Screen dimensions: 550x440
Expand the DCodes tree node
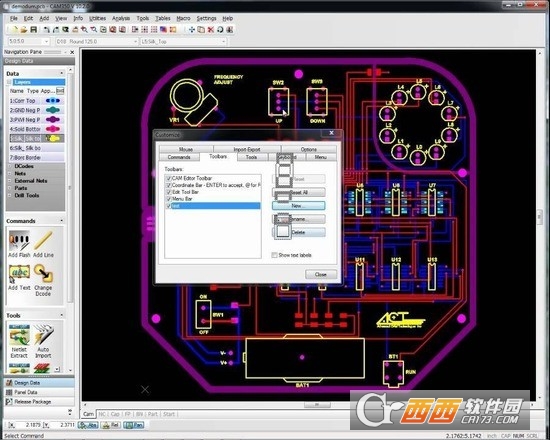click(x=9, y=166)
